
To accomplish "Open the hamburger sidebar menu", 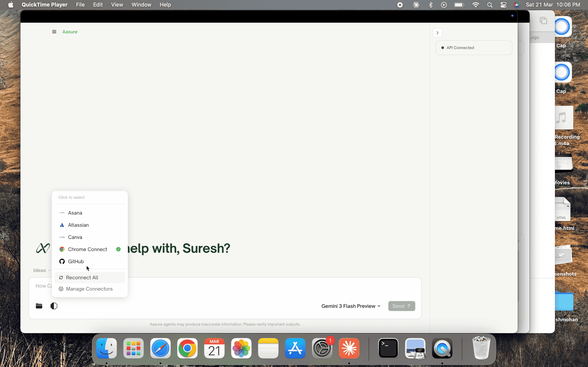I will coord(54,32).
